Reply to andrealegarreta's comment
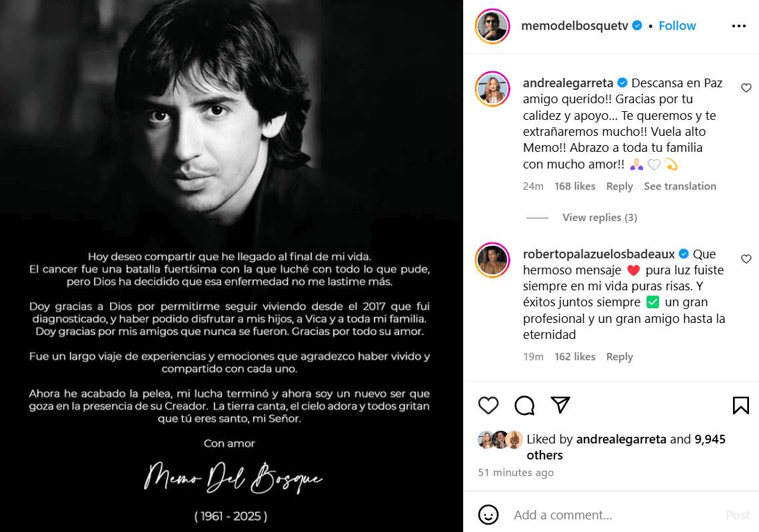Screen dimensions: 759x532 pyautogui.click(x=619, y=186)
